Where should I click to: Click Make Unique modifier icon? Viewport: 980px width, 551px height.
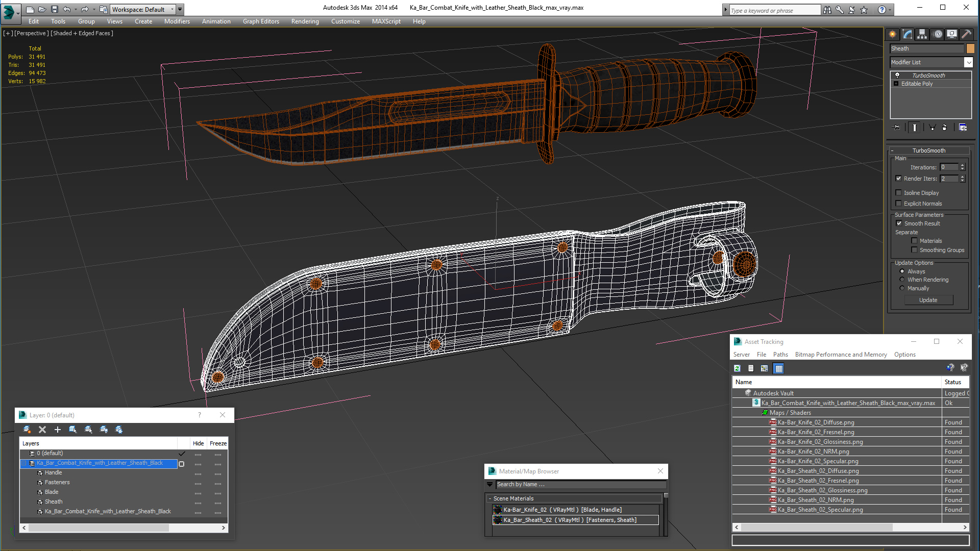tap(932, 128)
